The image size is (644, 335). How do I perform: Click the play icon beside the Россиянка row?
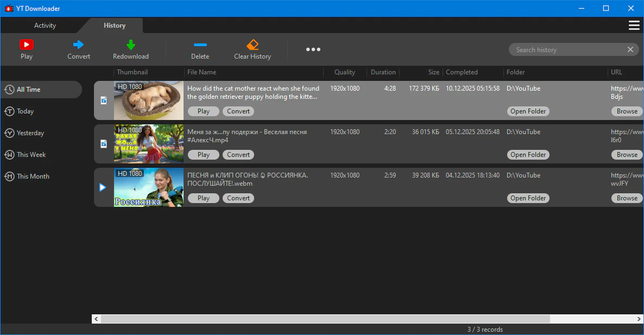tap(103, 187)
